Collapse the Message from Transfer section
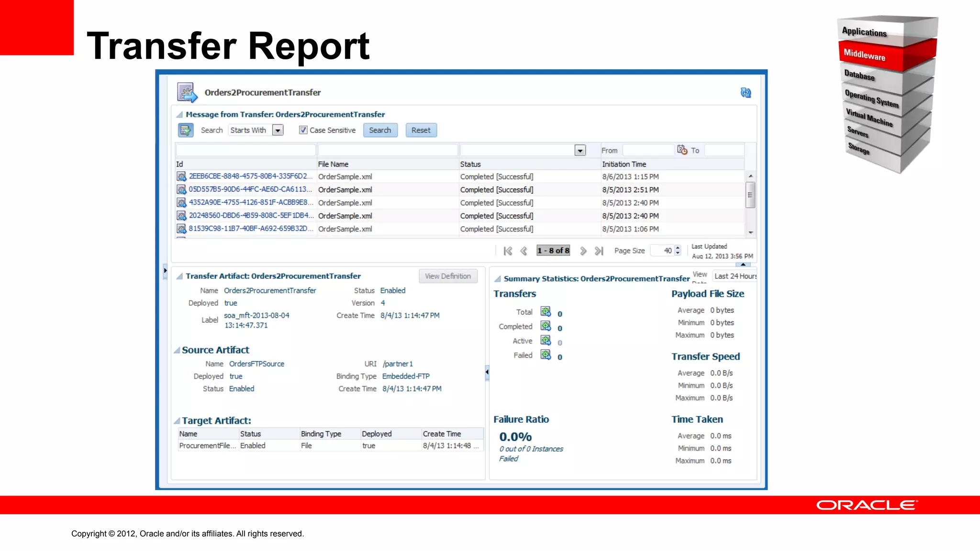The image size is (980, 551). click(179, 115)
